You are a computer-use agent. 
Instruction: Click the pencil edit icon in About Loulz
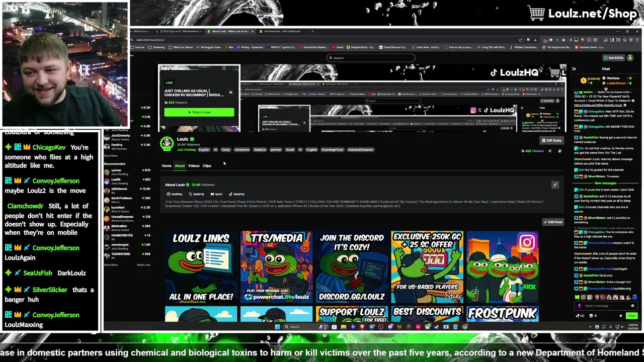click(x=555, y=185)
